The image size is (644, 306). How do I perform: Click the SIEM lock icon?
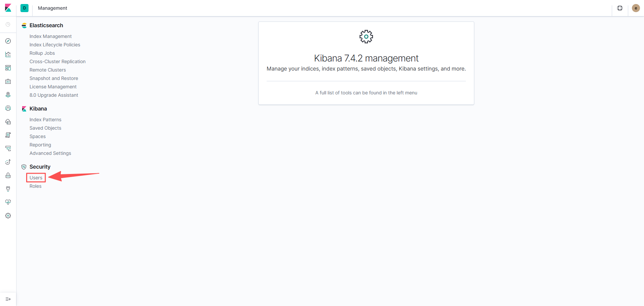click(8, 175)
